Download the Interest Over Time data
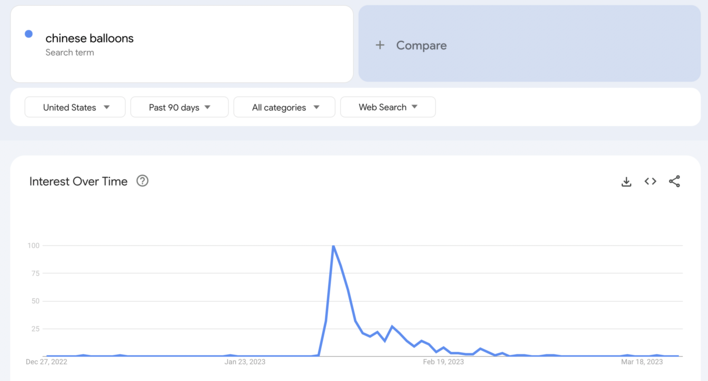 [626, 181]
